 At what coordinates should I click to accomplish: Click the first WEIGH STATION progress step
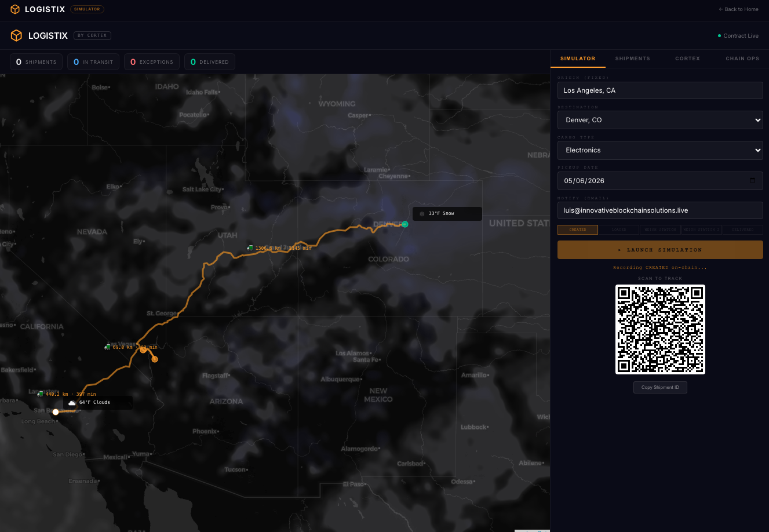tap(660, 229)
